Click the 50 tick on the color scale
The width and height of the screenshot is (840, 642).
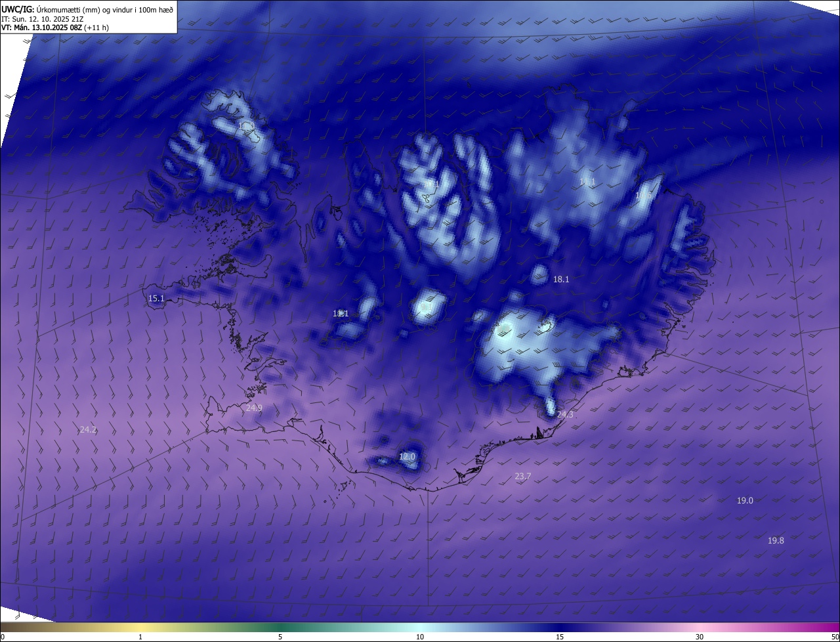[x=834, y=637]
